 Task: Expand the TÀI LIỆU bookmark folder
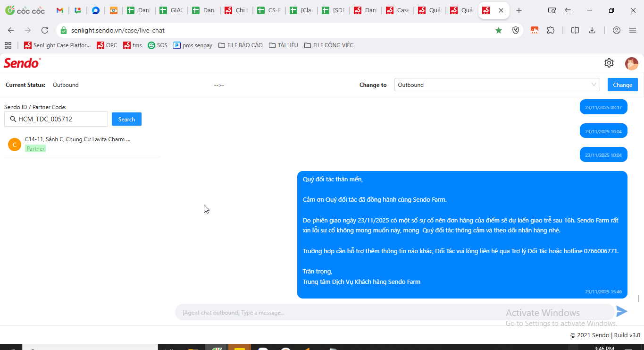click(x=284, y=45)
